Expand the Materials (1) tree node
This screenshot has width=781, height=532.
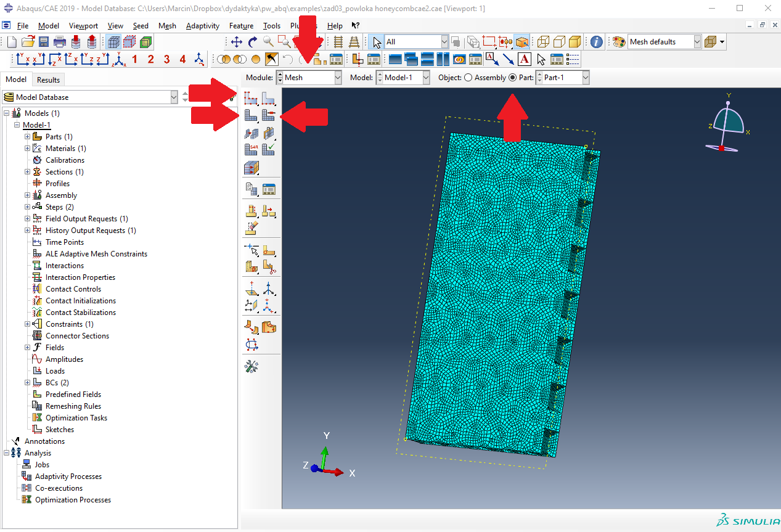(28, 149)
